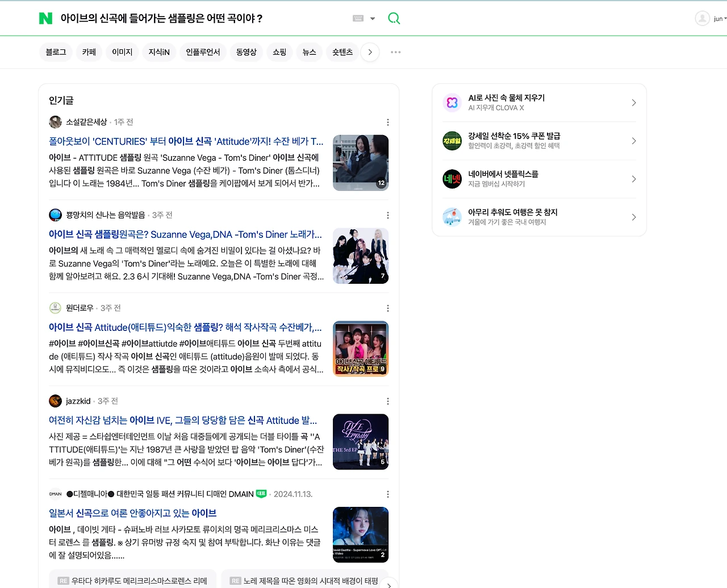The height and width of the screenshot is (588, 727).
Task: Open the 폴아웃보이 'CENTURIES' post title
Action: 186,141
